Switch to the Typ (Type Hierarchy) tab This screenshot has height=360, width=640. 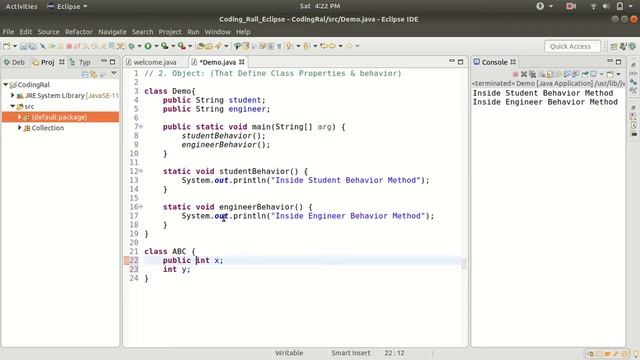click(x=80, y=62)
